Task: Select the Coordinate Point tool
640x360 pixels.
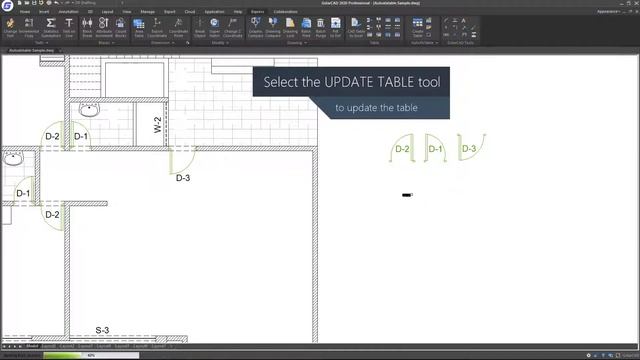Action: click(178, 27)
